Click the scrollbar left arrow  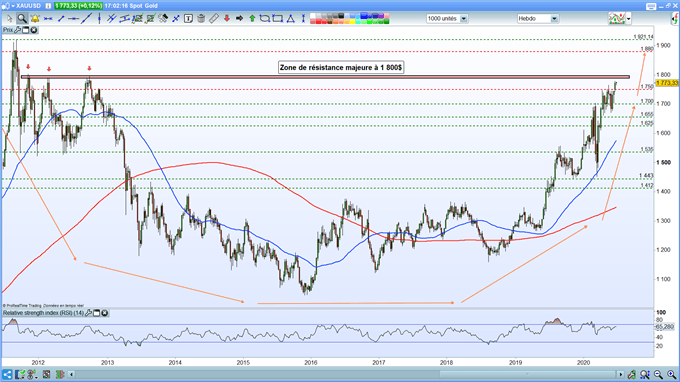[72, 374]
